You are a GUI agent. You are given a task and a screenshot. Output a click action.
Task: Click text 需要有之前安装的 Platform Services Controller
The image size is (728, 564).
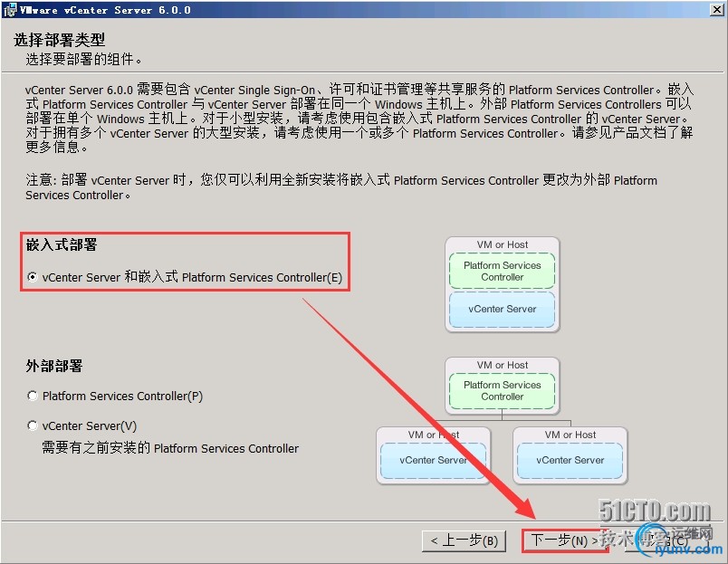(170, 448)
